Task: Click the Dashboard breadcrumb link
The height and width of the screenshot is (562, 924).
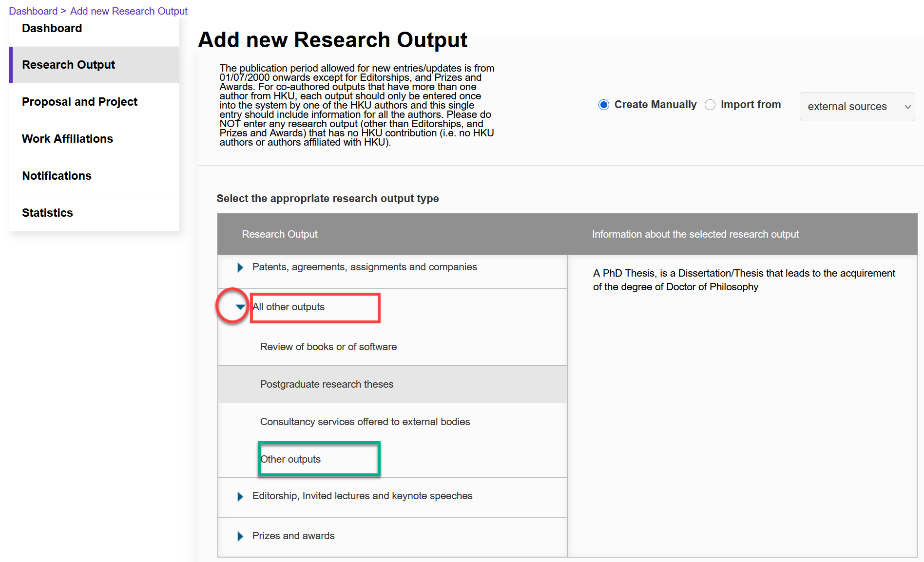Action: (33, 11)
